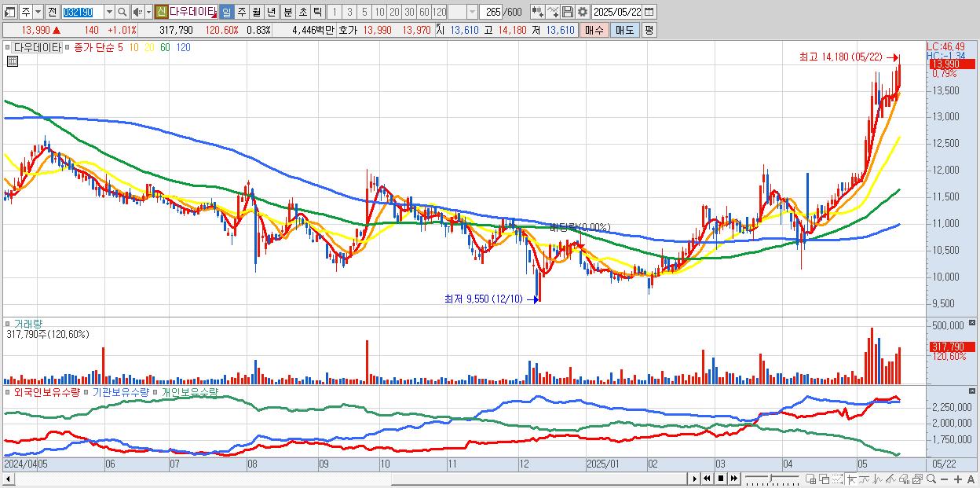This screenshot has width=980, height=488.
Task: Open the stock search magnifier icon
Action: click(x=122, y=12)
